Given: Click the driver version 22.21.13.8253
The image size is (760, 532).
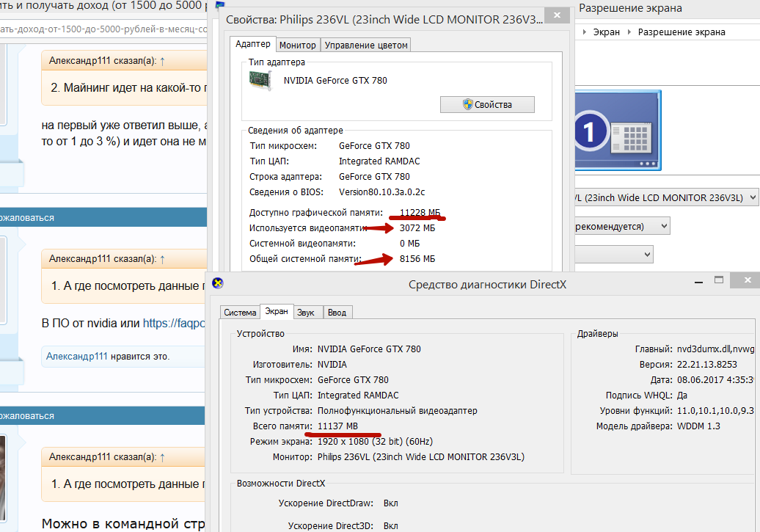Looking at the screenshot, I should (706, 365).
